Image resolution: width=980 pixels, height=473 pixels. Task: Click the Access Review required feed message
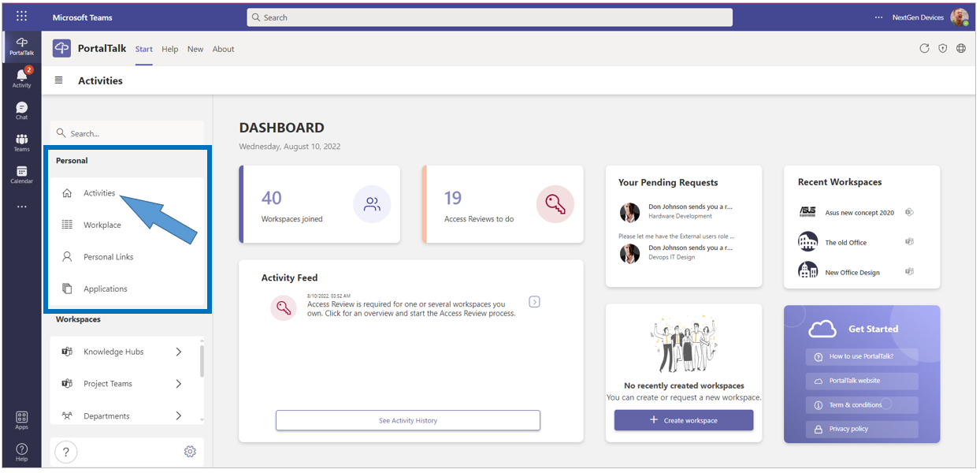pyautogui.click(x=411, y=308)
